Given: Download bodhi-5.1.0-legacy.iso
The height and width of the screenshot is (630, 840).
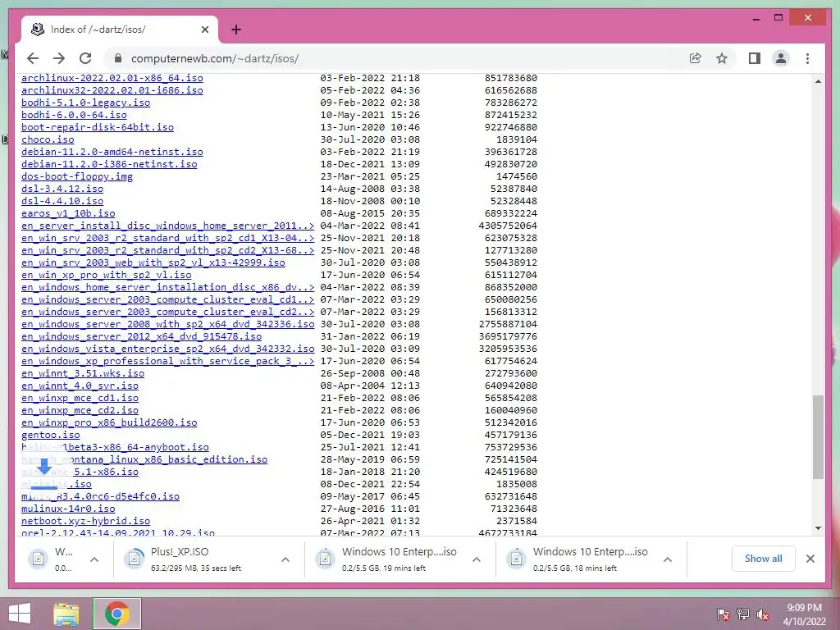Looking at the screenshot, I should coord(85,103).
